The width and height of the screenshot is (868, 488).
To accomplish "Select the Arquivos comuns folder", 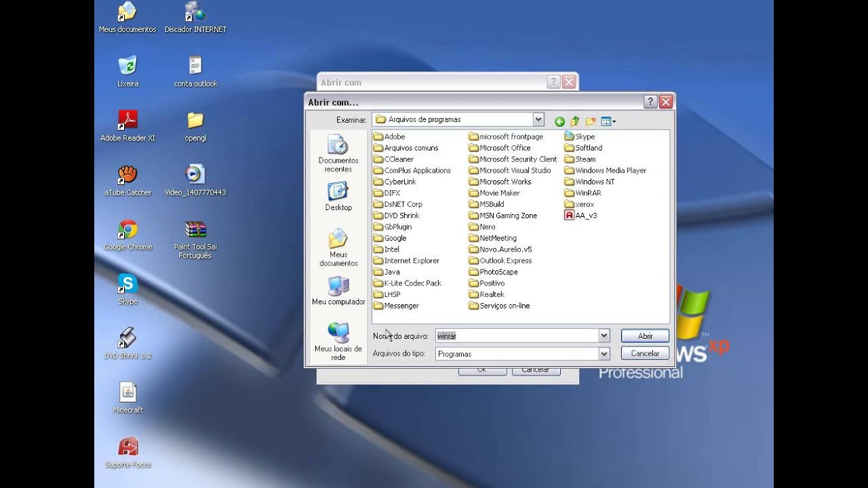I will (x=406, y=148).
